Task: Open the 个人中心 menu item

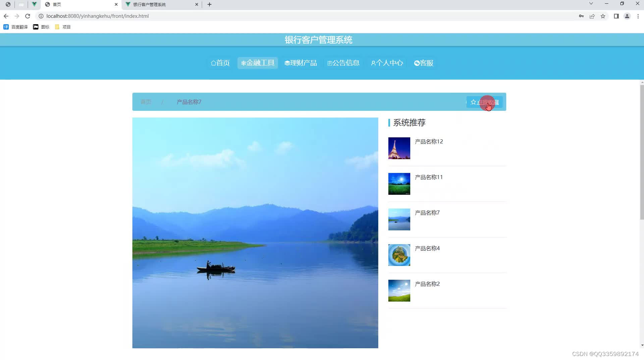Action: (387, 63)
